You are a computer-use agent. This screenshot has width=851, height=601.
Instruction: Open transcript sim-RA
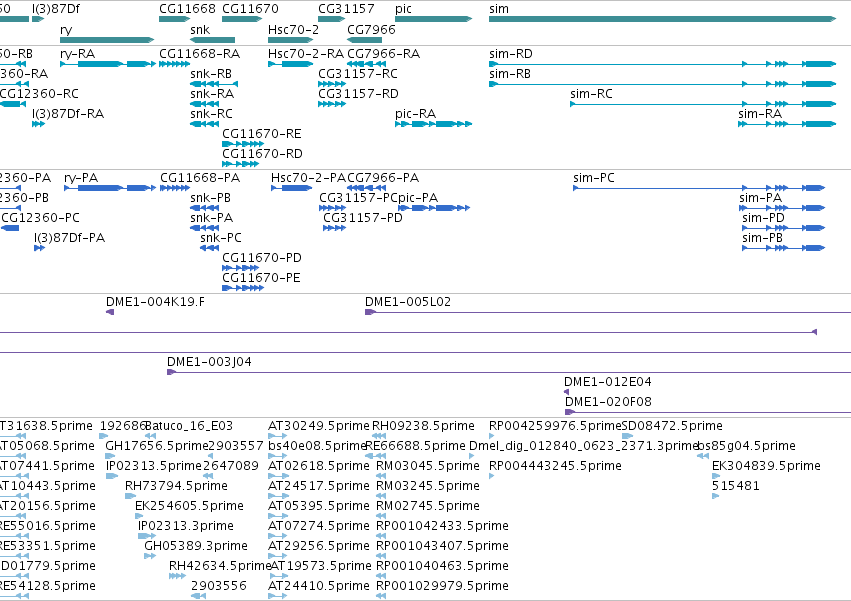pos(786,124)
